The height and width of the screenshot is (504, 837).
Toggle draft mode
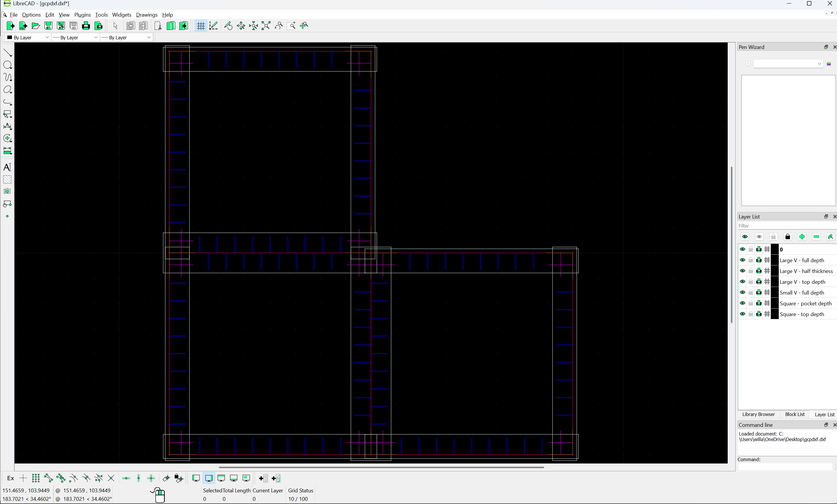(x=213, y=26)
